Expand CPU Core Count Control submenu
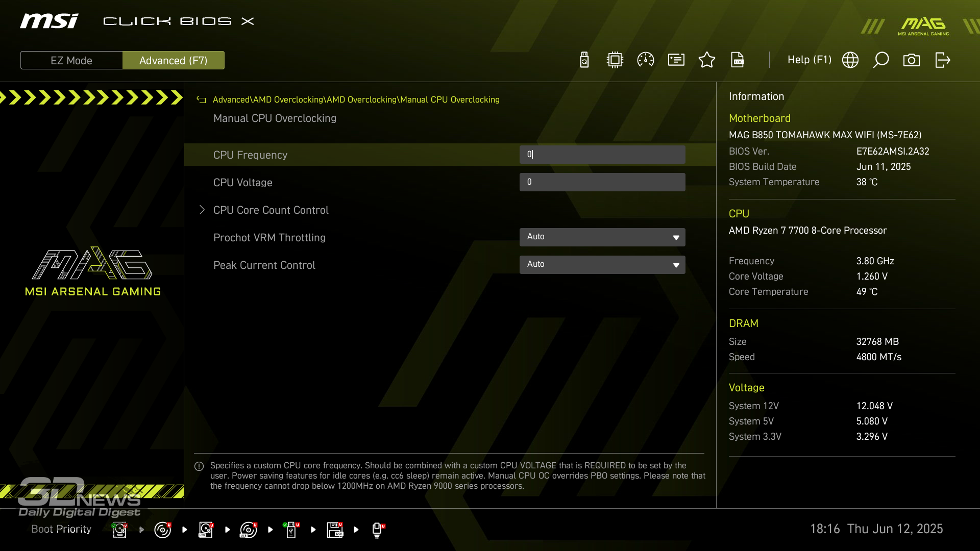Viewport: 980px width, 551px height. 271,210
